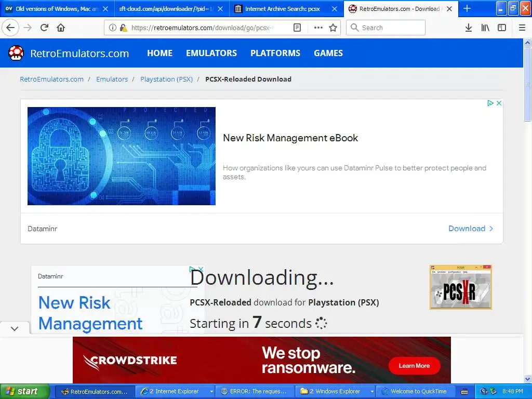This screenshot has height=399, width=532.
Task: Follow the RetroEmulators.com breadcrumb link
Action: click(x=51, y=79)
